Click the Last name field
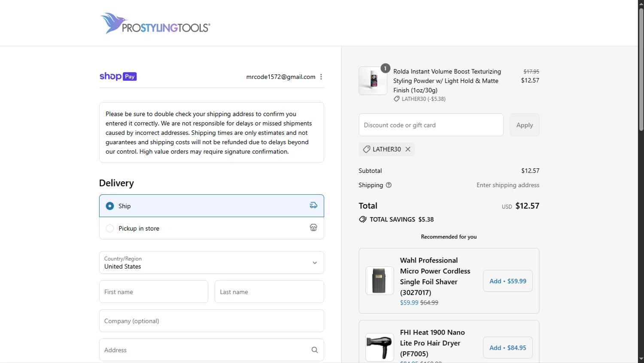Viewport: 644px width, 363px height. click(x=270, y=292)
